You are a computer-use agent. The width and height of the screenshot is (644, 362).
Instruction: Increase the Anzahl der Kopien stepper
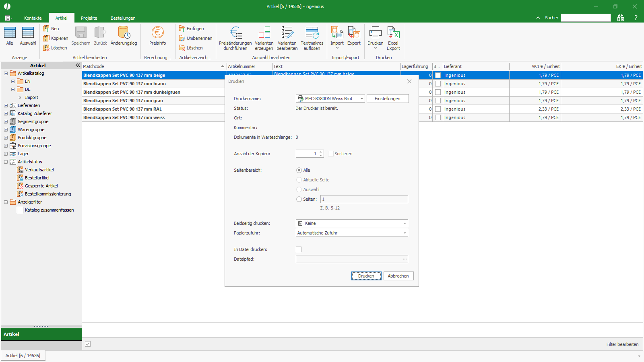[x=321, y=152]
